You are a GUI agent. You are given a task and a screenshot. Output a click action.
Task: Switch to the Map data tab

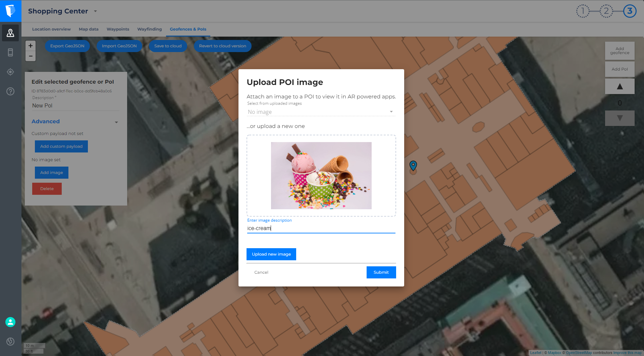pos(89,29)
